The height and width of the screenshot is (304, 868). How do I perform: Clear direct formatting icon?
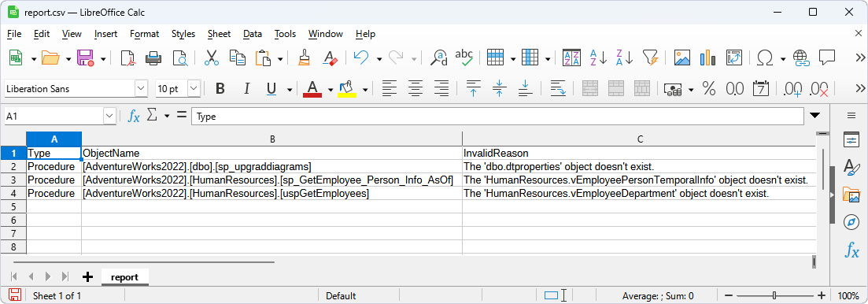(330, 57)
